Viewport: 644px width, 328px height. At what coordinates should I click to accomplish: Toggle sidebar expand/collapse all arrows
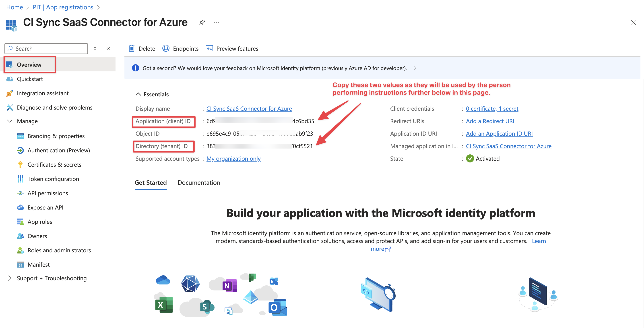coord(95,49)
